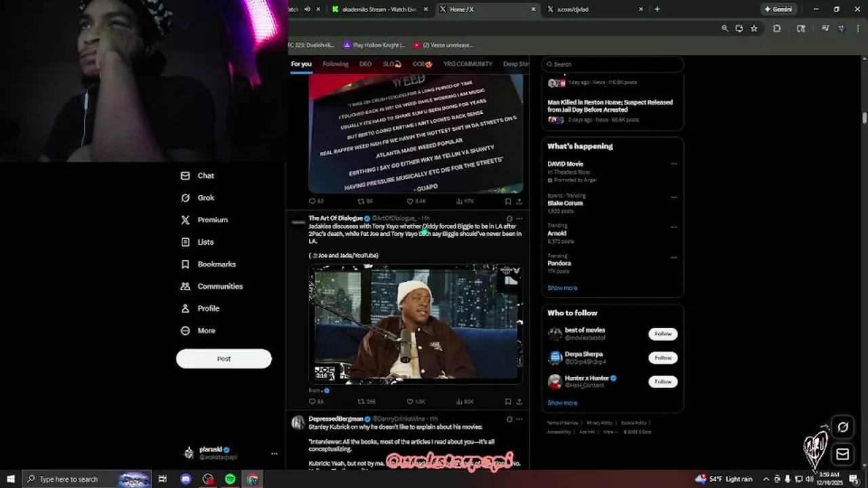Click the X search field
Viewport: 868px width, 488px height.
point(613,64)
